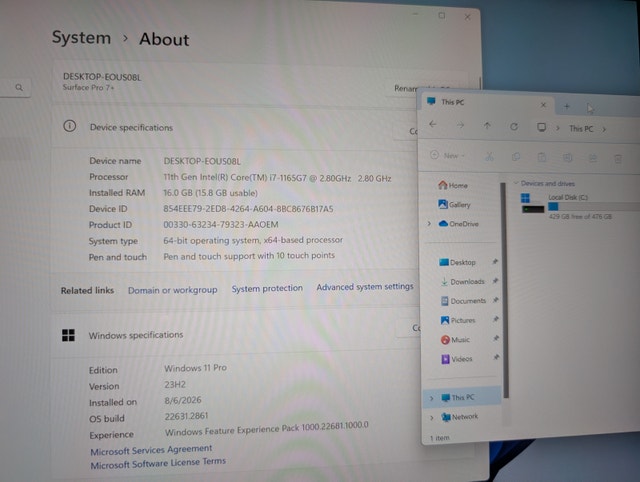640x482 pixels.
Task: Open the Advanced system settings link
Action: click(365, 287)
